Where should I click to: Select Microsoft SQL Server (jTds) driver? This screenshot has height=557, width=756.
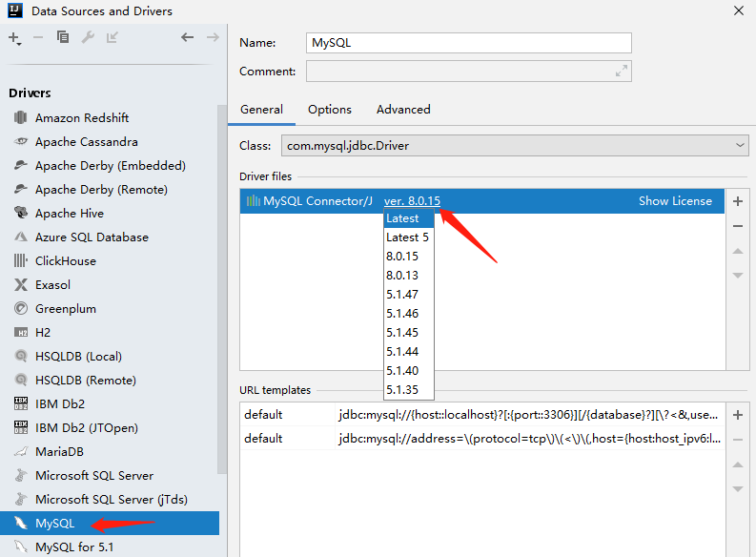point(110,499)
